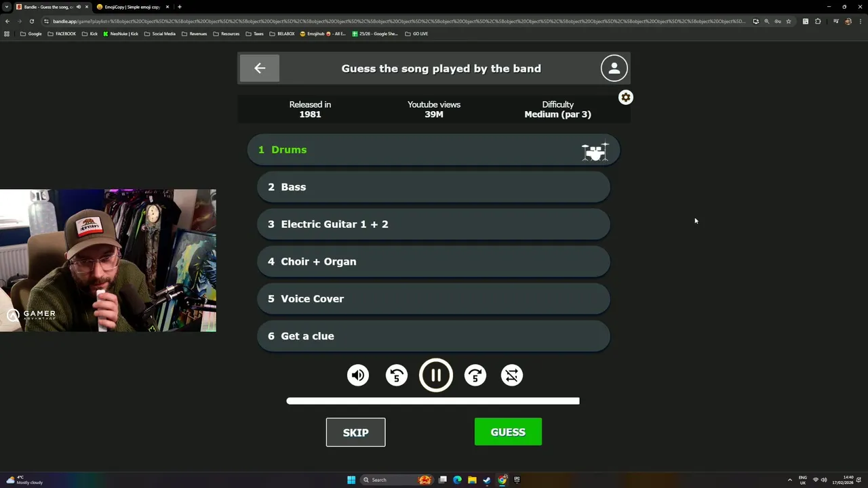Click the drum kit icon in Drums row
The height and width of the screenshot is (488, 868).
[x=595, y=150]
